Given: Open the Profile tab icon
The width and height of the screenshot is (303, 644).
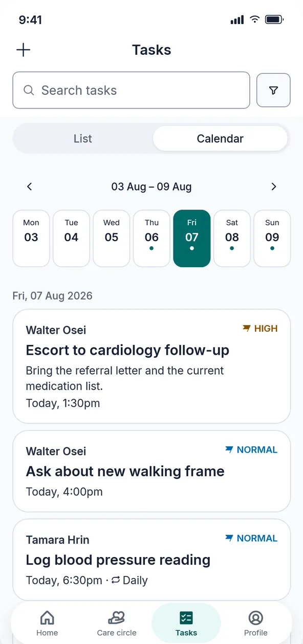Looking at the screenshot, I should [x=255, y=618].
